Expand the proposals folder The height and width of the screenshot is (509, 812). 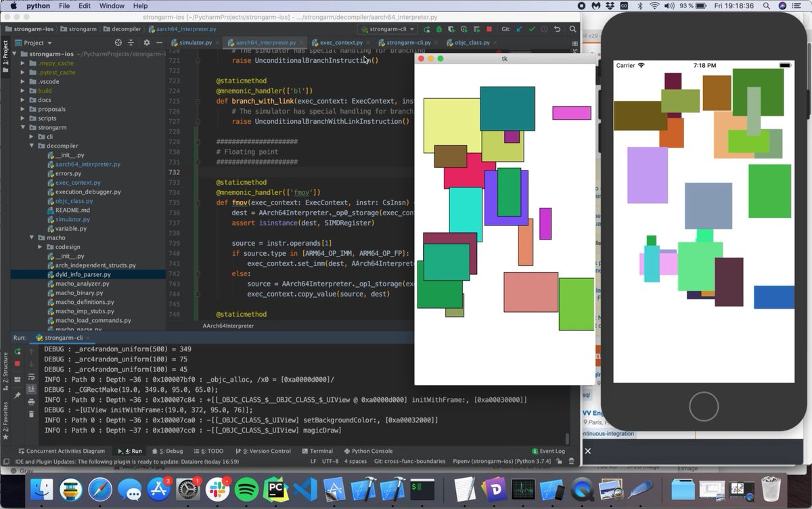(23, 109)
